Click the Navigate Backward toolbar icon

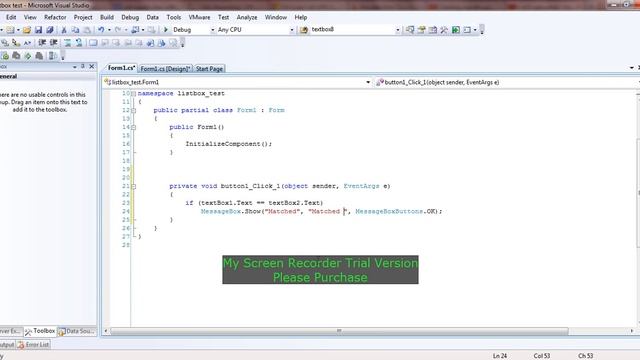coord(135,30)
